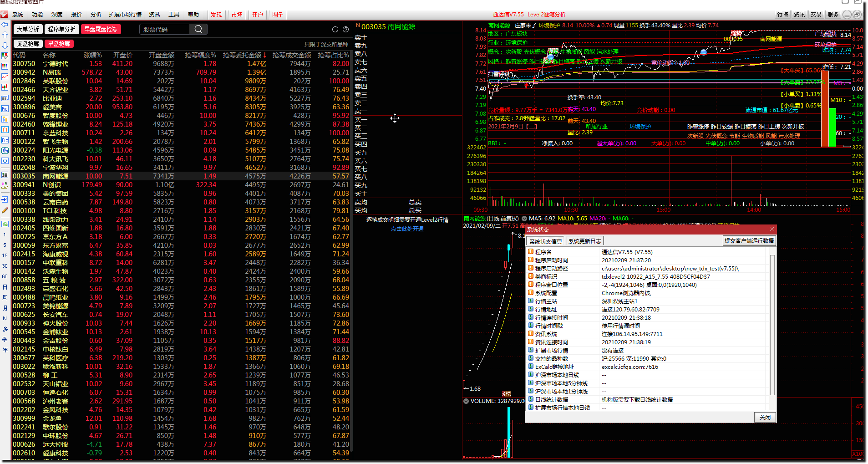Open the 扩展市场行情 menu
This screenshot has width=868, height=464.
(125, 15)
